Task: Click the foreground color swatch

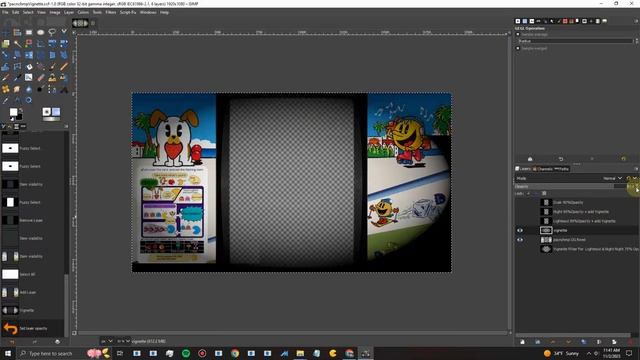Action: click(x=13, y=112)
